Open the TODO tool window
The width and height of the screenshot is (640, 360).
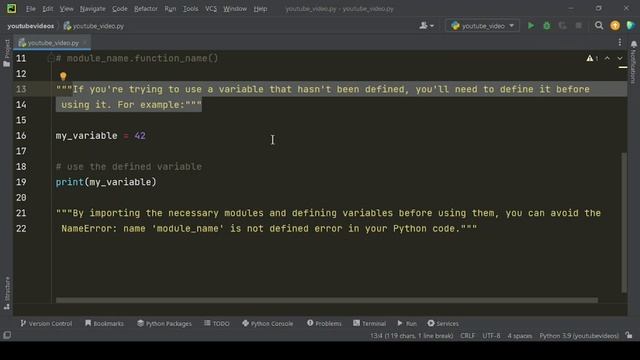click(217, 323)
